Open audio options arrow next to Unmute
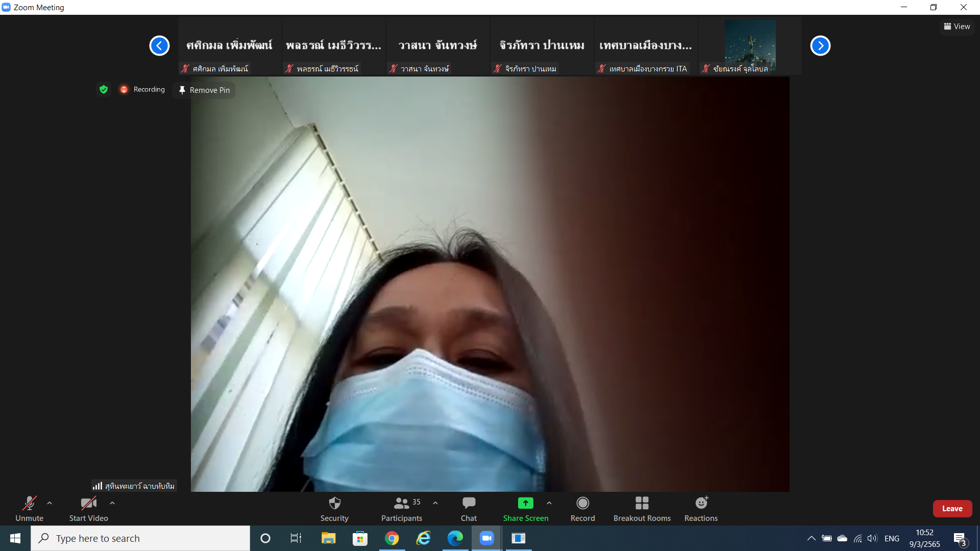This screenshot has height=551, width=980. click(x=50, y=503)
